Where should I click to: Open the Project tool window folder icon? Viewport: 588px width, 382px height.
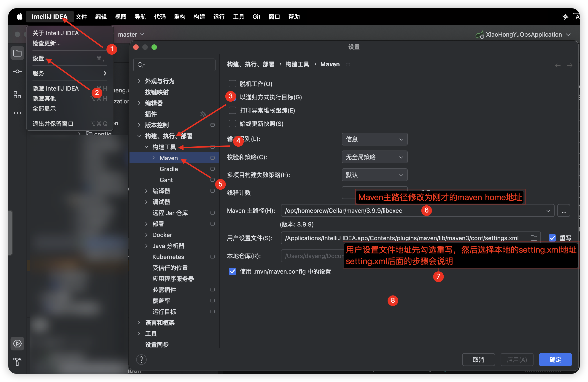point(17,53)
